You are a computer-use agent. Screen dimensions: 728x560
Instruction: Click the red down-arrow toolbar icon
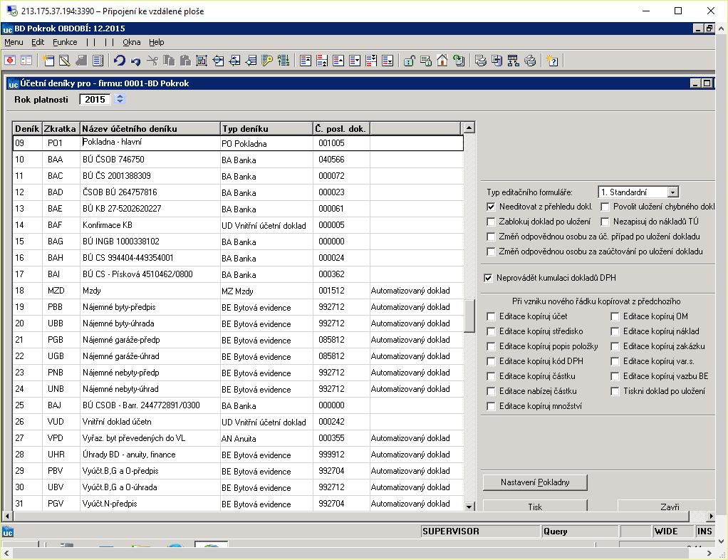pyautogui.click(x=10, y=61)
